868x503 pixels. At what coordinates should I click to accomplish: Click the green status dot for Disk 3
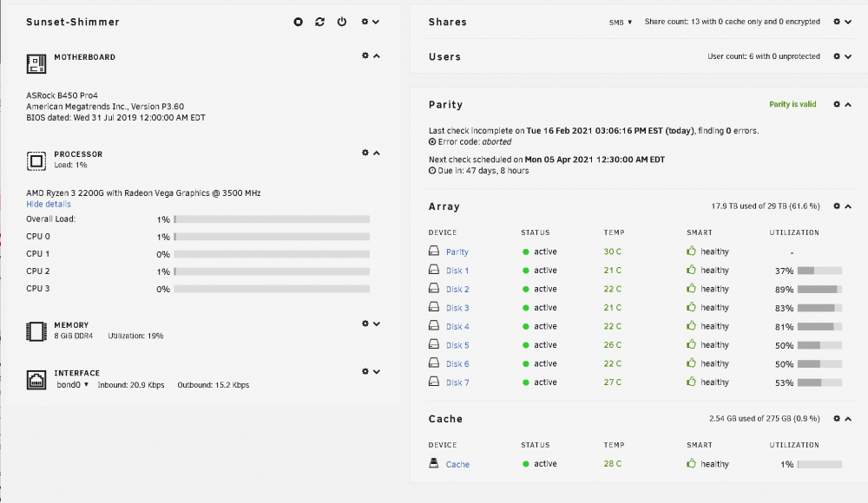coord(525,308)
